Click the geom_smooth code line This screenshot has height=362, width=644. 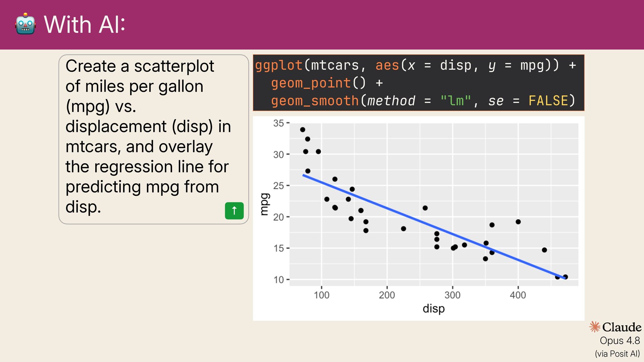[423, 101]
